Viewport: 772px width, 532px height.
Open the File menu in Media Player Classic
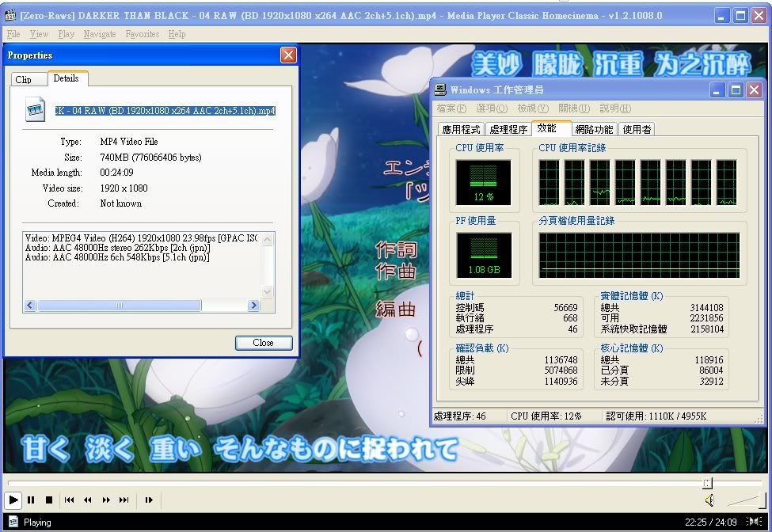click(x=13, y=34)
